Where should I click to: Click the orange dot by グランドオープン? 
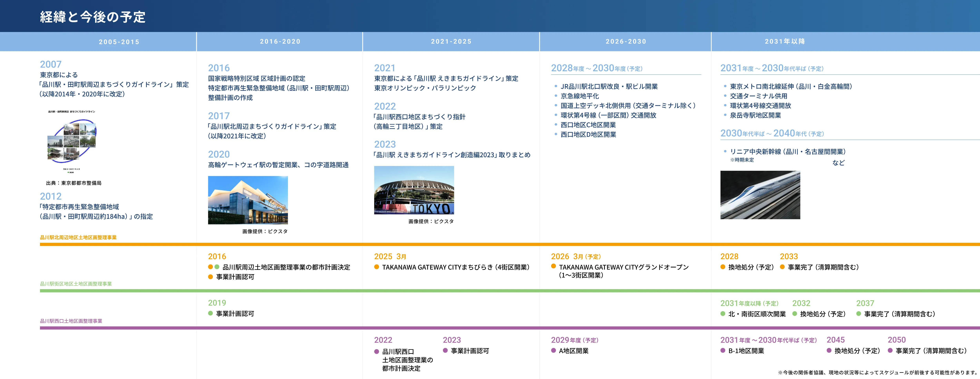[554, 266]
